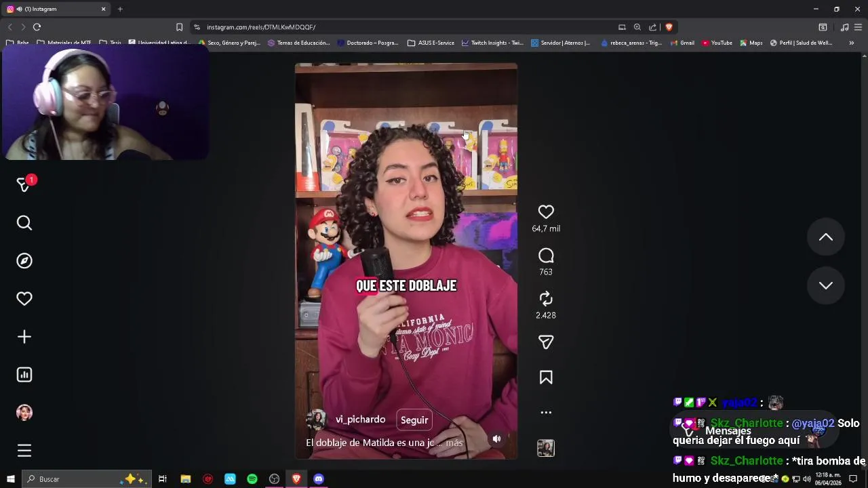Open the dashboard chart icon in the sidebar
The width and height of the screenshot is (868, 488).
[24, 375]
